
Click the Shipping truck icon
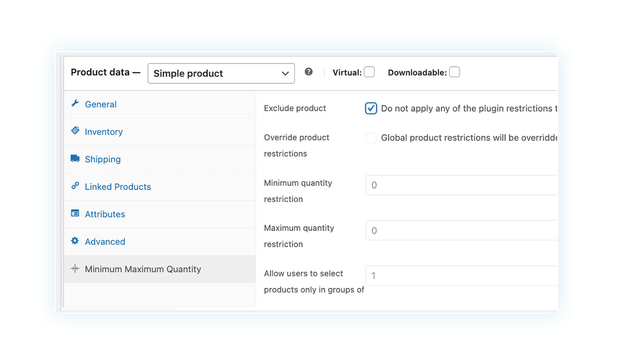click(x=75, y=158)
